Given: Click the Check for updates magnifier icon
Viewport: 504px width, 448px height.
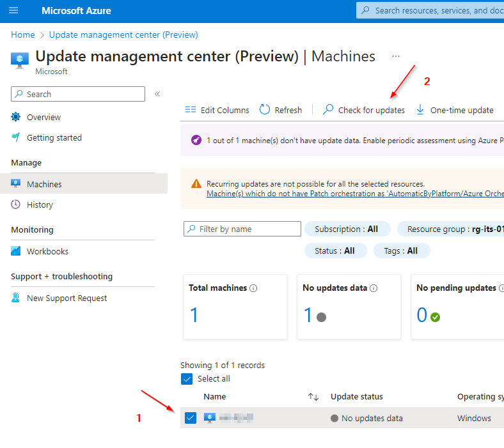Looking at the screenshot, I should pos(328,109).
